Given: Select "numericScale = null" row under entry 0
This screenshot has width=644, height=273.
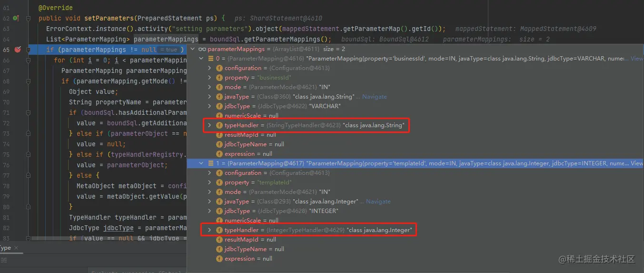Looking at the screenshot, I should pyautogui.click(x=415, y=116).
